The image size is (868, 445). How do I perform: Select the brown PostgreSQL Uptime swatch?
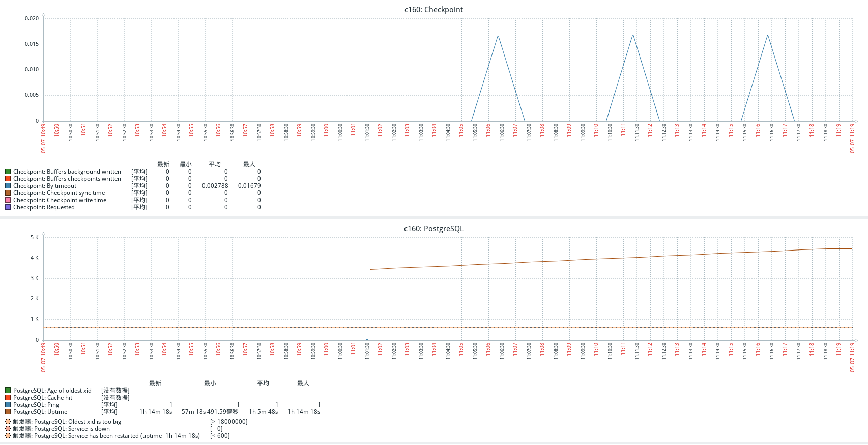pyautogui.click(x=8, y=412)
